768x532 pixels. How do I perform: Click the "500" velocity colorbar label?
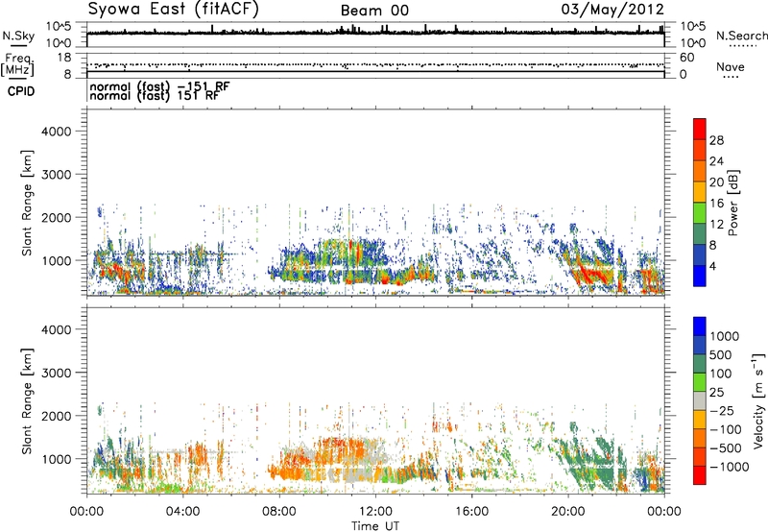pos(721,355)
